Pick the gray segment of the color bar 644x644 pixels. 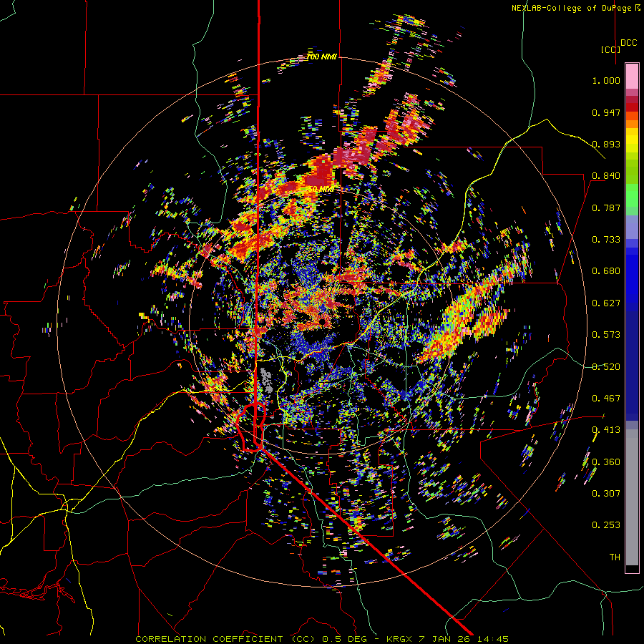coord(632,497)
